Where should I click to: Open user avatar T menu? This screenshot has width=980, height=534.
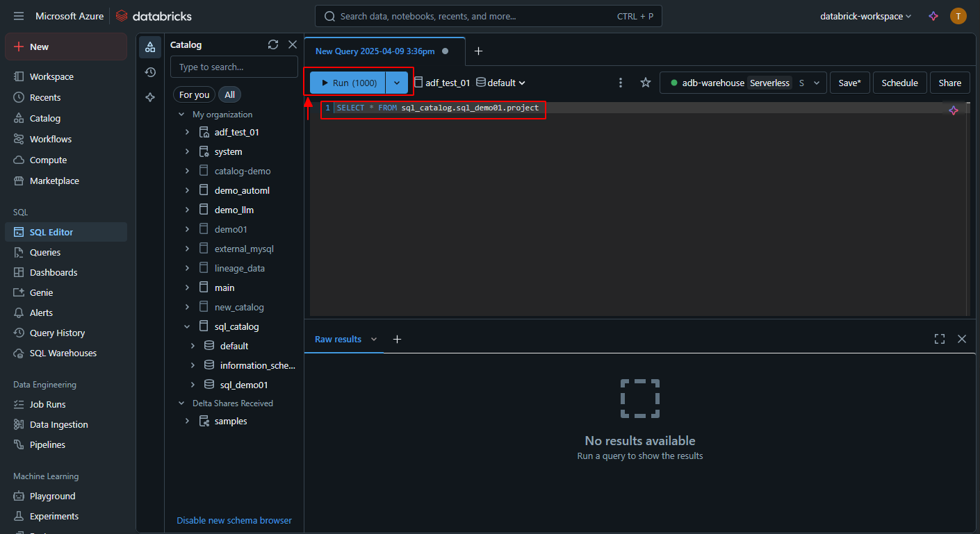point(958,16)
